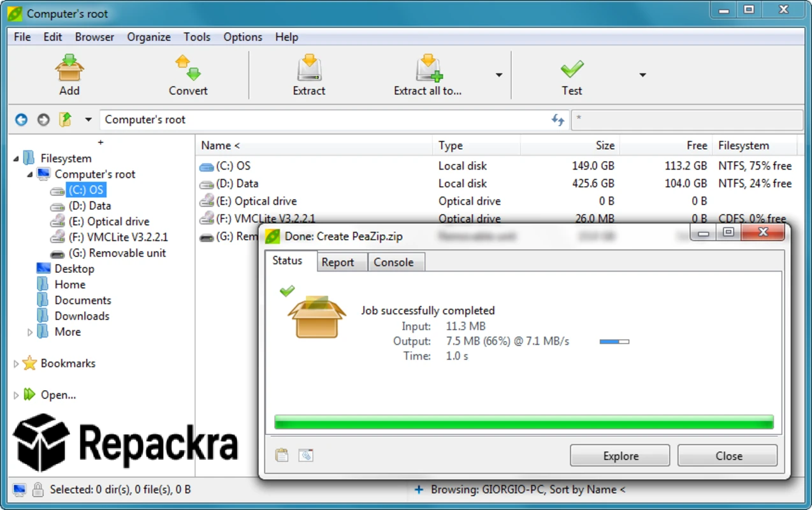Open the Organize menu
Image resolution: width=812 pixels, height=510 pixels.
tap(149, 37)
